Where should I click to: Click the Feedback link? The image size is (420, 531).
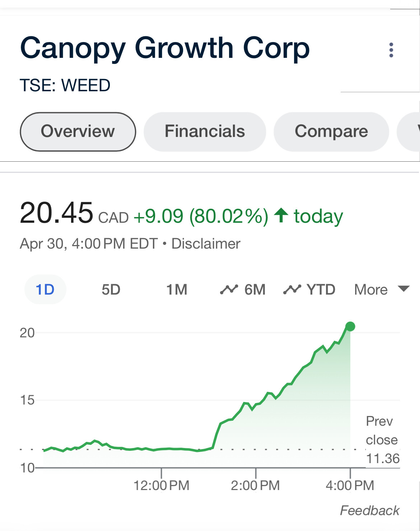369,510
